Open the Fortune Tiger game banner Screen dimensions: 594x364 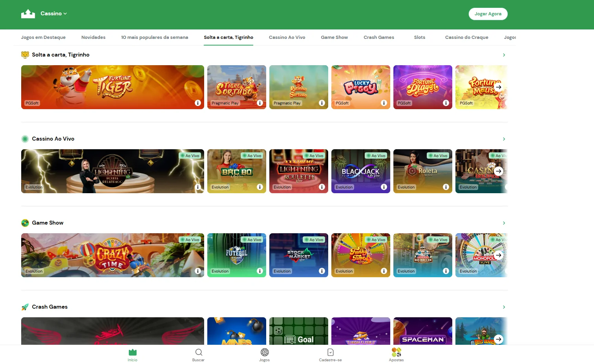[x=113, y=87]
